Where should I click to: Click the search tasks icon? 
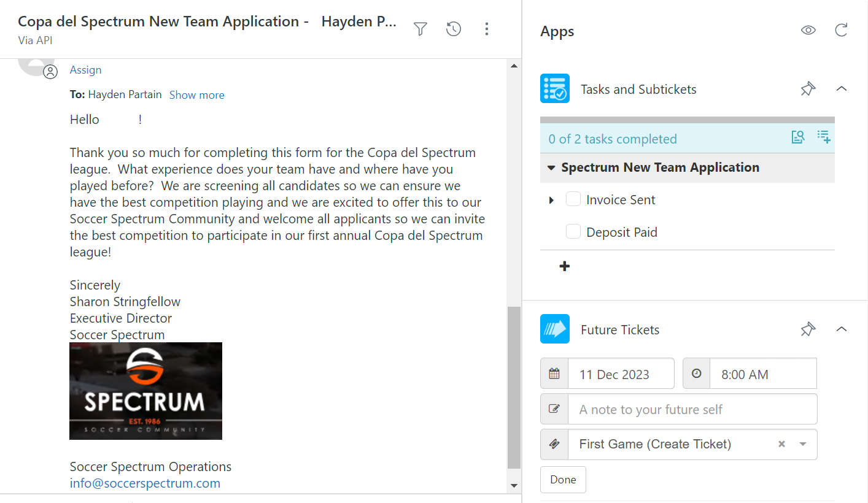798,137
